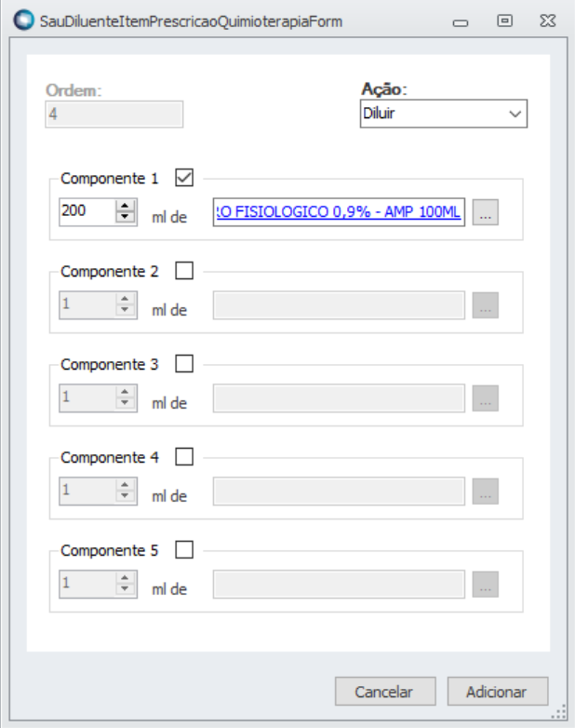Maximize the SauDiluenteItemPrescricaoQuimioterapiaForm window
Image resolution: width=575 pixels, height=728 pixels.
505,20
